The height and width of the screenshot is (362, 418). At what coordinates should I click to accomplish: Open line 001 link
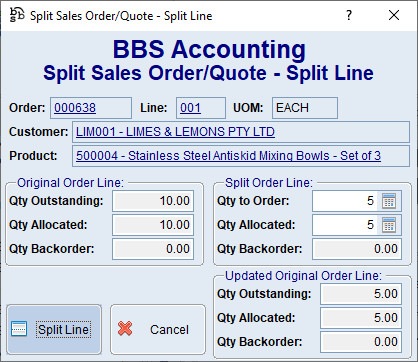190,108
